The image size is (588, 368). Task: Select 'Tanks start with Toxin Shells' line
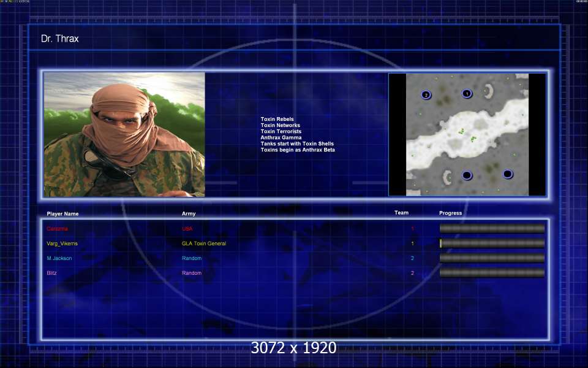pos(297,144)
